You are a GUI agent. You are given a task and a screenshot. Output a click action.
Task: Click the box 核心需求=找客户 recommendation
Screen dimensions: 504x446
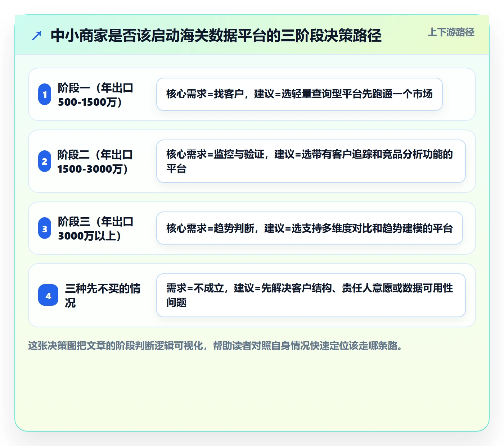tap(300, 94)
